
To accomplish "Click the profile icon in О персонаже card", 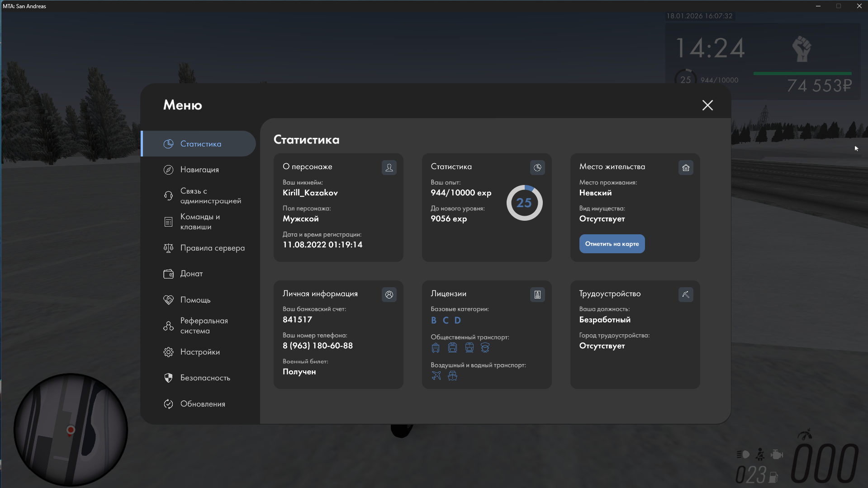I will click(x=389, y=168).
